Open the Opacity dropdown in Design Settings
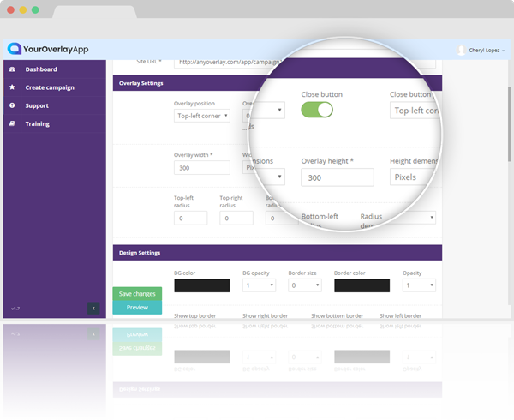This screenshot has height=420, width=514. pos(419,285)
